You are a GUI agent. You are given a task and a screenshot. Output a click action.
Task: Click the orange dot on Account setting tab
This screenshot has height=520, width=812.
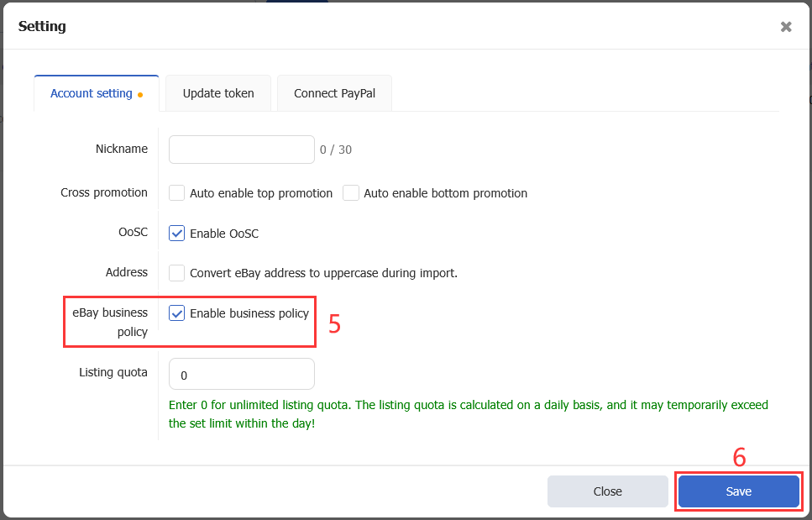tap(140, 95)
